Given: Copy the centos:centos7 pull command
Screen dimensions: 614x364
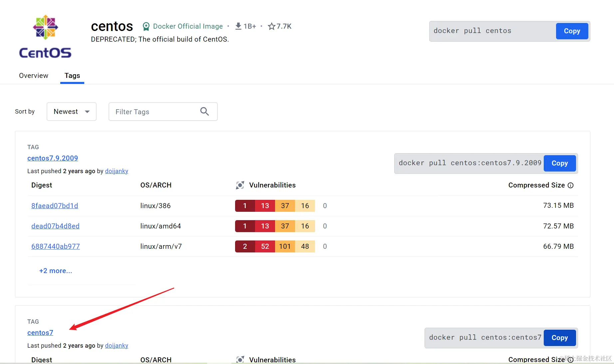Looking at the screenshot, I should [560, 338].
